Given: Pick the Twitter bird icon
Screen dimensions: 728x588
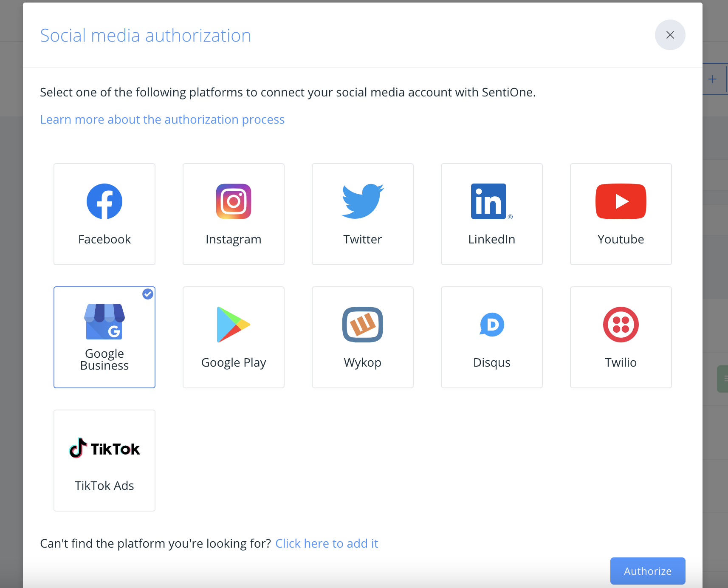Looking at the screenshot, I should pyautogui.click(x=363, y=201).
